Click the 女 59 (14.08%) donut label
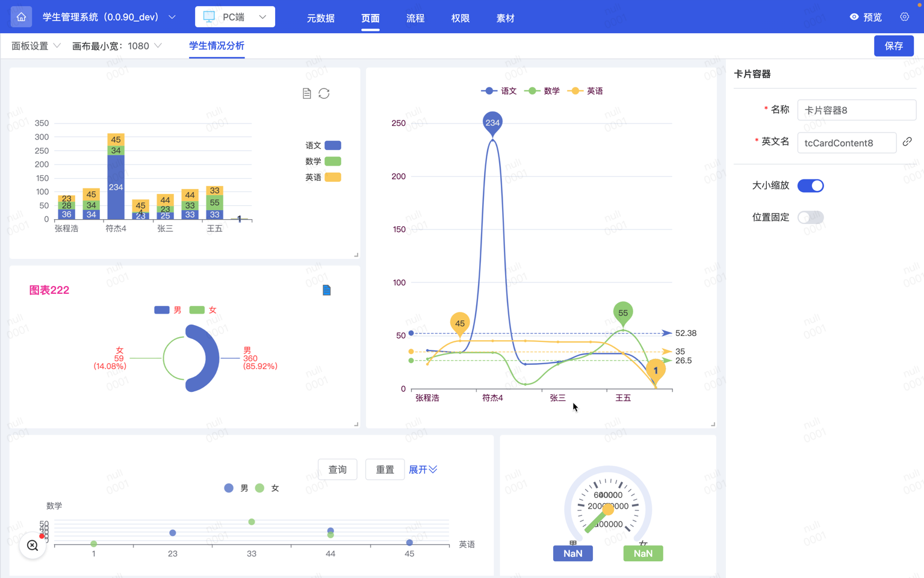The height and width of the screenshot is (578, 924). click(x=110, y=358)
